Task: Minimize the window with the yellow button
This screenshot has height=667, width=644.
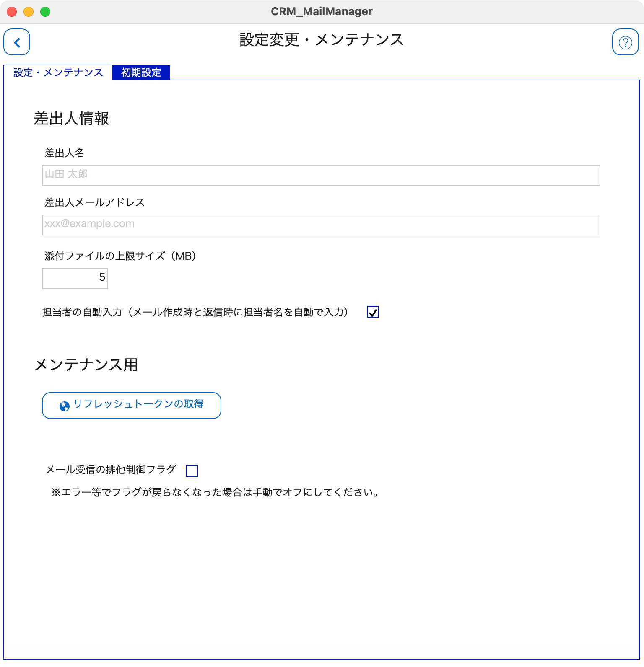Action: 29,12
